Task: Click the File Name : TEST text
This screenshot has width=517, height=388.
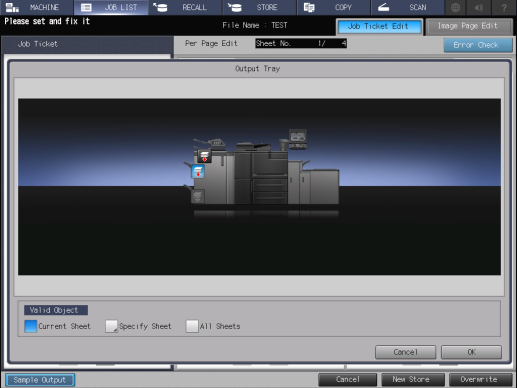Action: point(255,25)
